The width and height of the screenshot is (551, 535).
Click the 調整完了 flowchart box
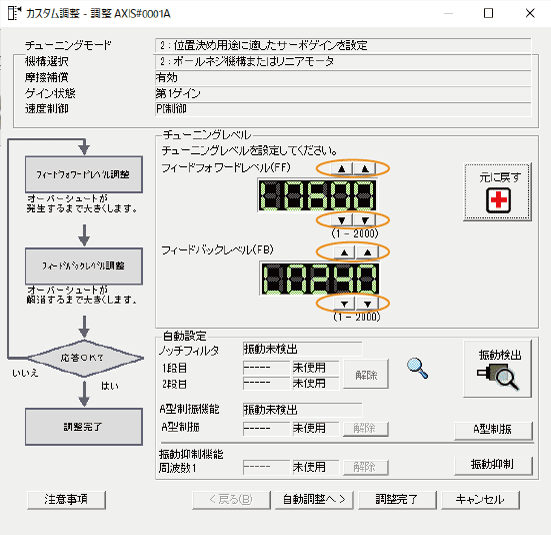84,427
